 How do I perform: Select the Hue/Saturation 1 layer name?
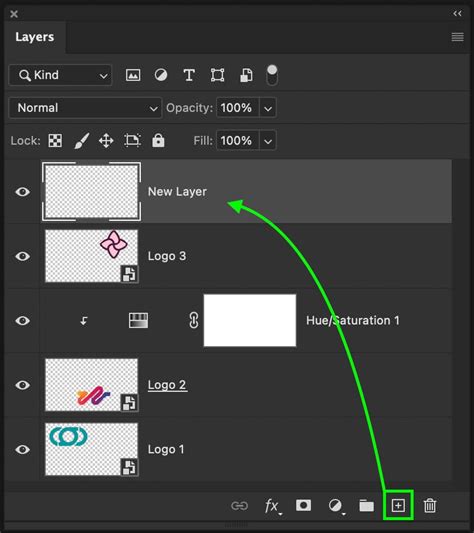pyautogui.click(x=353, y=321)
